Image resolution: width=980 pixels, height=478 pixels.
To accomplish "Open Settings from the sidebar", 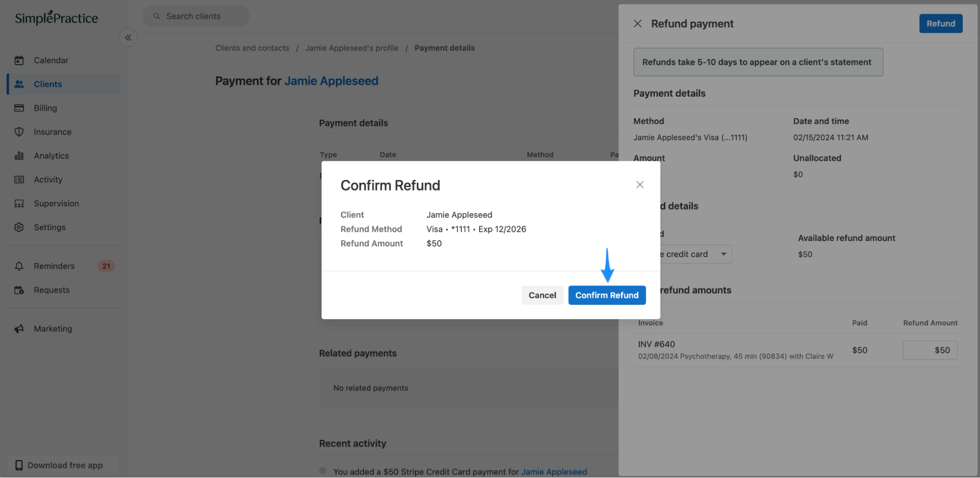I will [50, 227].
